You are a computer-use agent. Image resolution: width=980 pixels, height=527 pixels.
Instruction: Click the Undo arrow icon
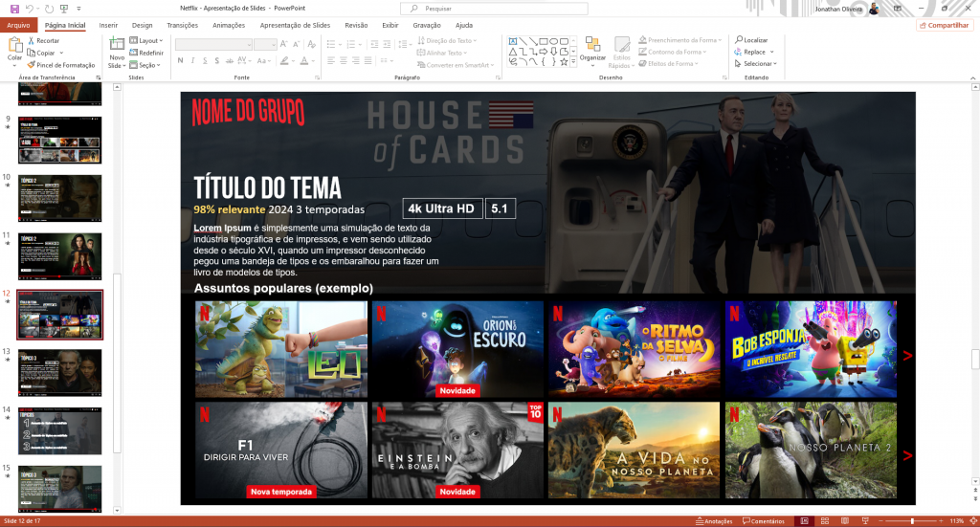[x=30, y=9]
